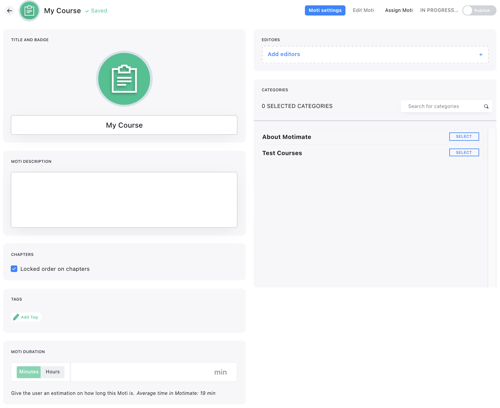Open the Moti settings tab

pos(325,10)
